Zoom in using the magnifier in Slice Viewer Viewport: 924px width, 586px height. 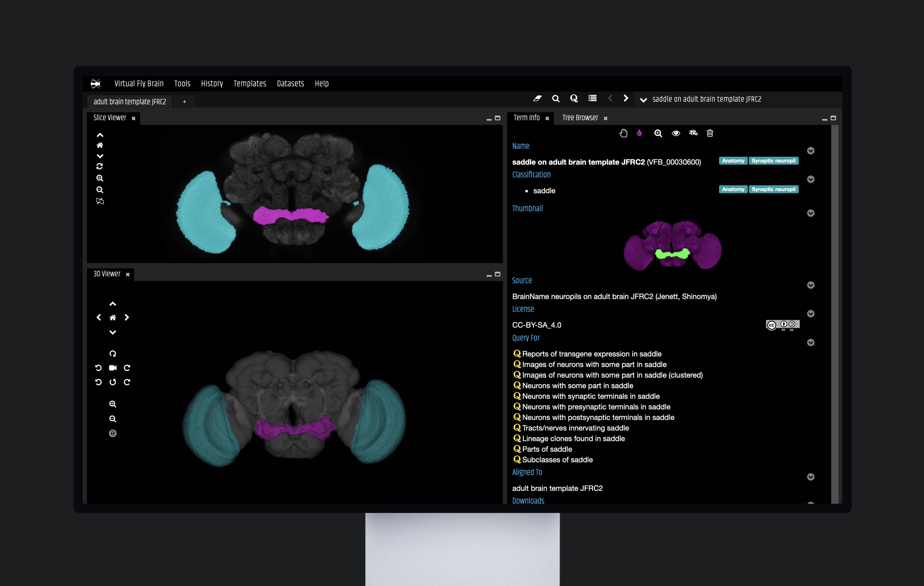100,178
